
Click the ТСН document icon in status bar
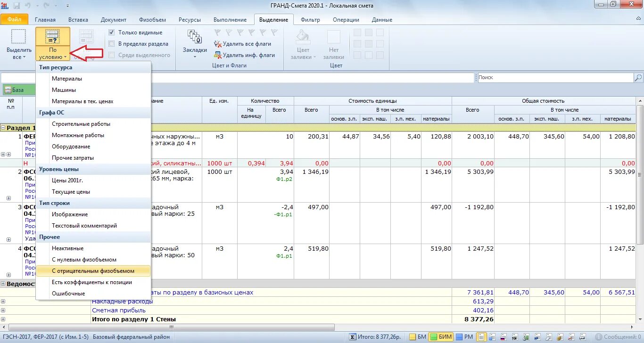tap(515, 337)
